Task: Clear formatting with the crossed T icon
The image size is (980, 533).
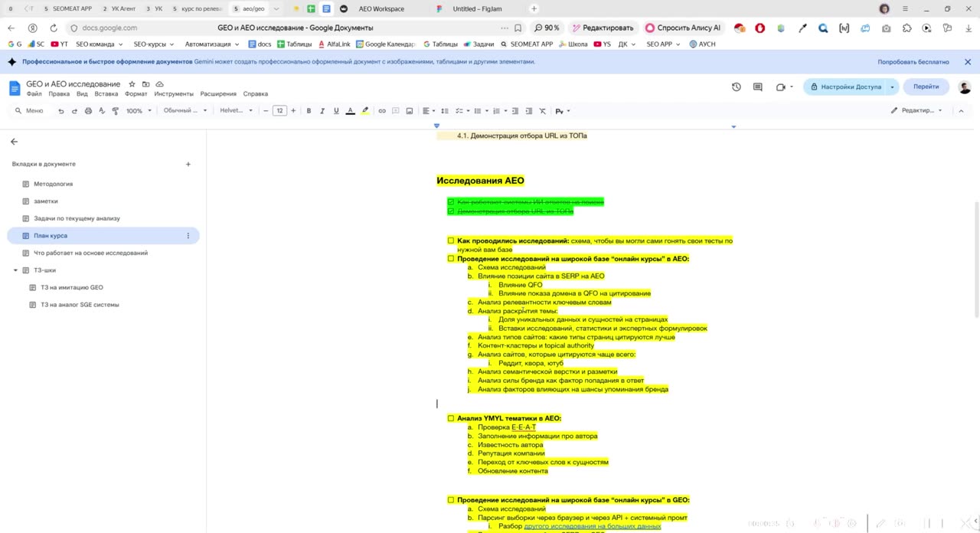Action: (543, 111)
